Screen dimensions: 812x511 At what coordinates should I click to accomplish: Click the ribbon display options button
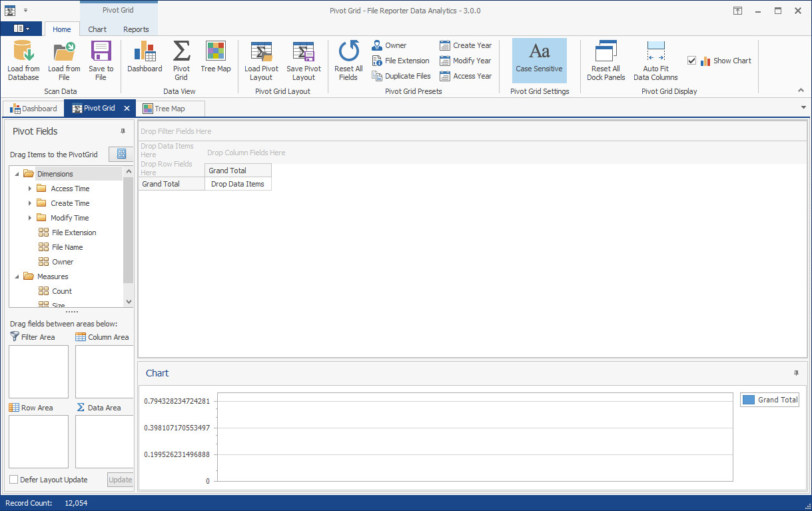tap(737, 11)
